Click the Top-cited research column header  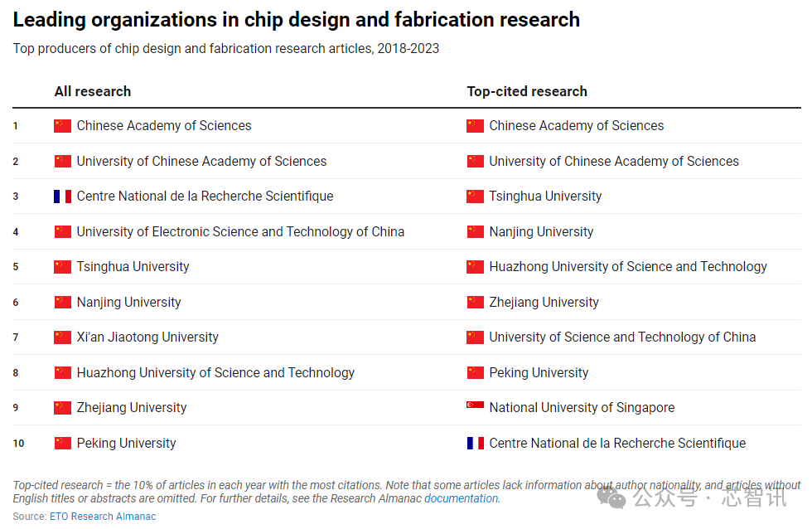pos(527,91)
